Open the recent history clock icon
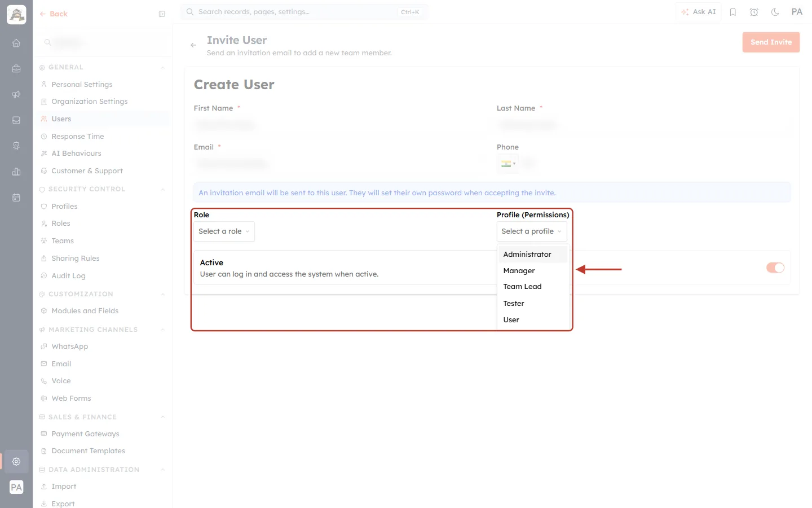This screenshot has width=812, height=508. coord(754,12)
